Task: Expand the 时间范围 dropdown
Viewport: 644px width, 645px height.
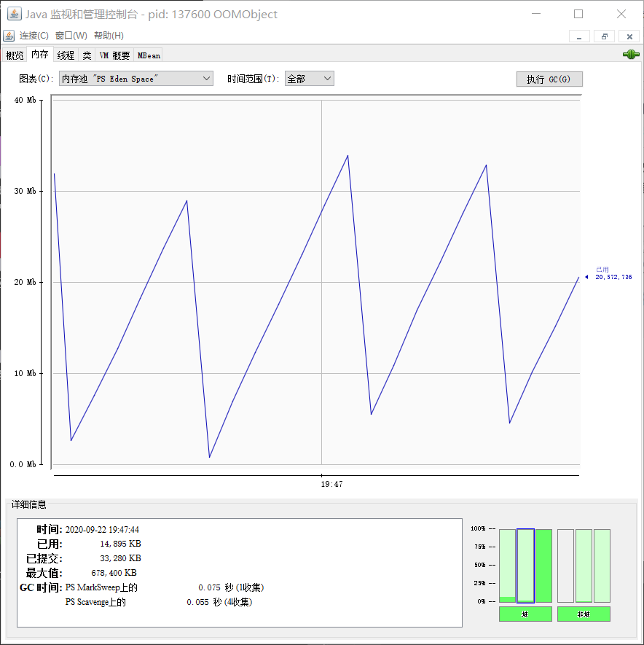Action: click(310, 78)
